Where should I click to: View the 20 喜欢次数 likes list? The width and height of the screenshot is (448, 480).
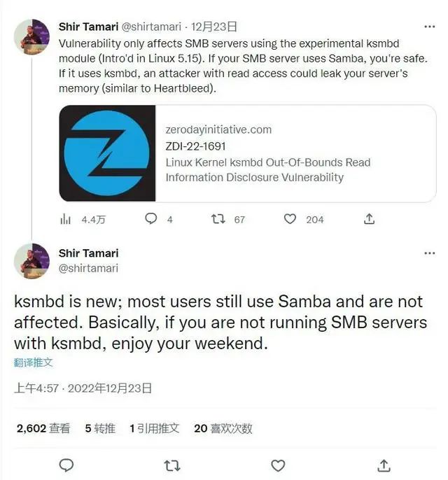pyautogui.click(x=223, y=428)
